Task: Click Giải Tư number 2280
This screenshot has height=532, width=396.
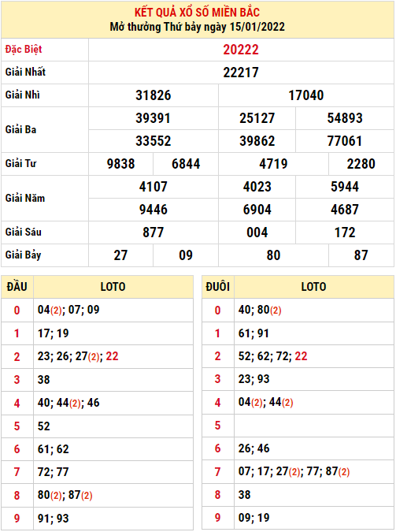Action: [x=361, y=164]
